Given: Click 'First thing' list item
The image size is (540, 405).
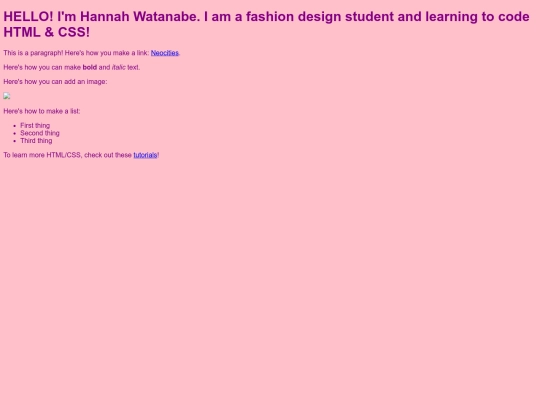Looking at the screenshot, I should coord(35,126).
